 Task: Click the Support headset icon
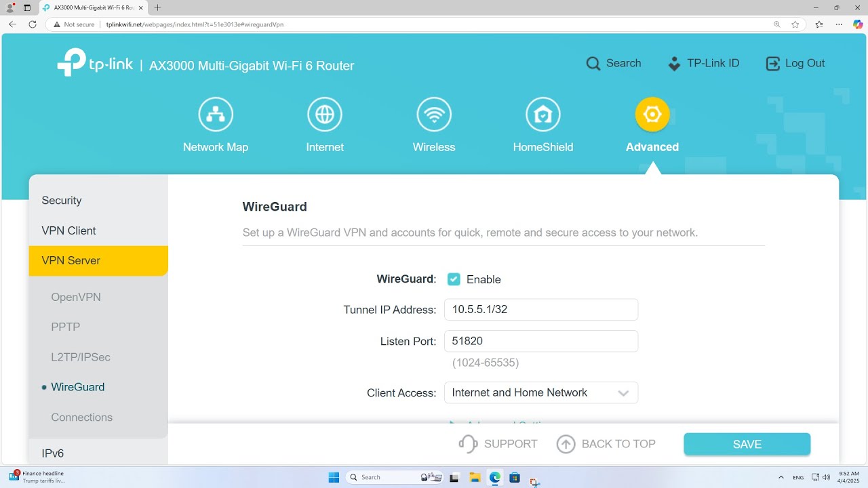click(x=468, y=444)
